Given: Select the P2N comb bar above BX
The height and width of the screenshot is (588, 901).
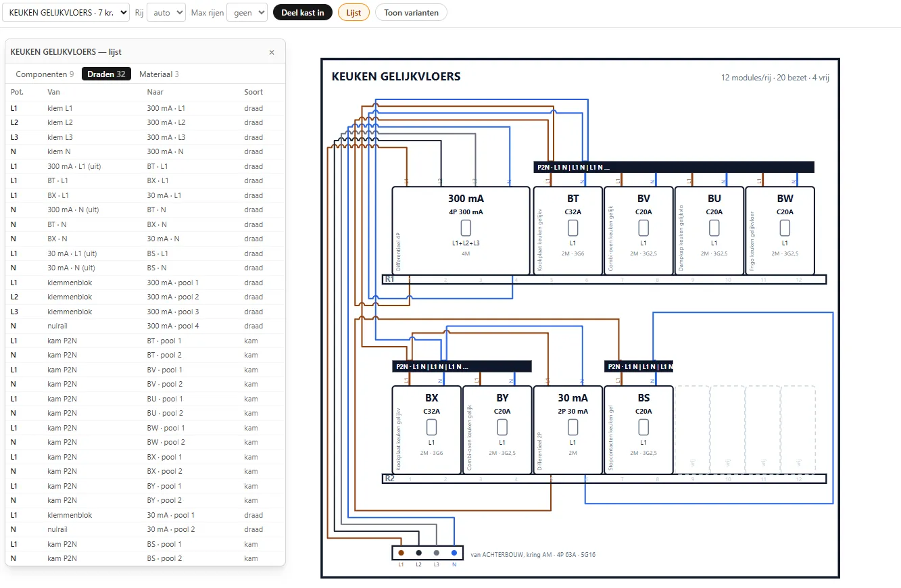Looking at the screenshot, I should (x=462, y=366).
